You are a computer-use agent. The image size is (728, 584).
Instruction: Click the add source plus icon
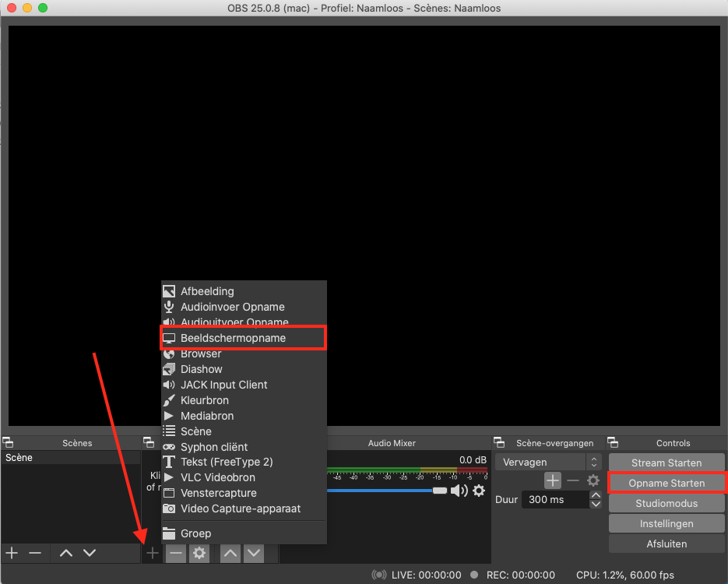coord(153,553)
